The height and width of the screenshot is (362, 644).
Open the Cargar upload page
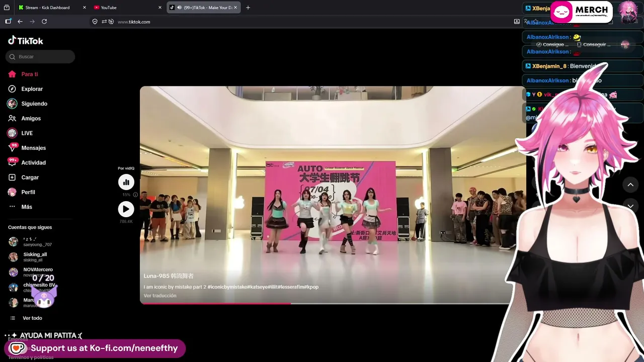pyautogui.click(x=30, y=177)
